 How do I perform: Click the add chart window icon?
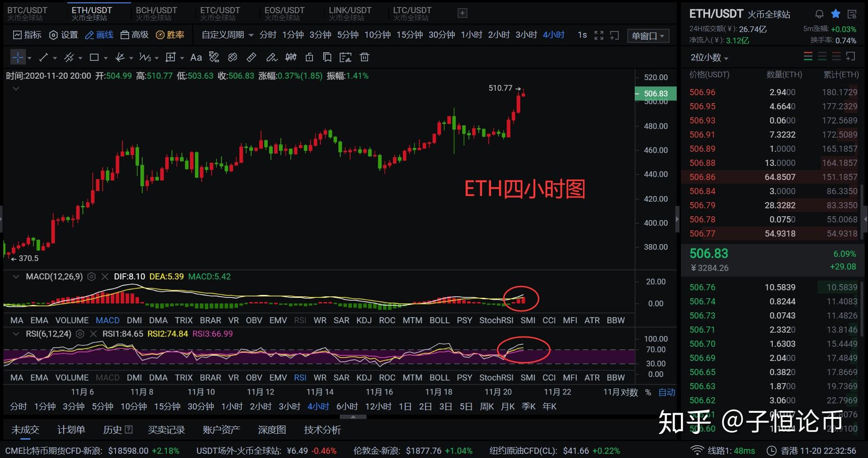tap(614, 35)
